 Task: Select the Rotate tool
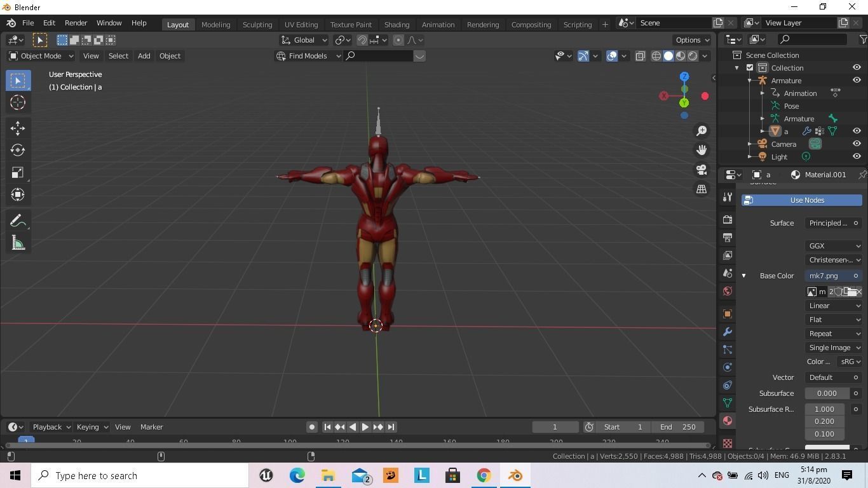click(x=18, y=150)
